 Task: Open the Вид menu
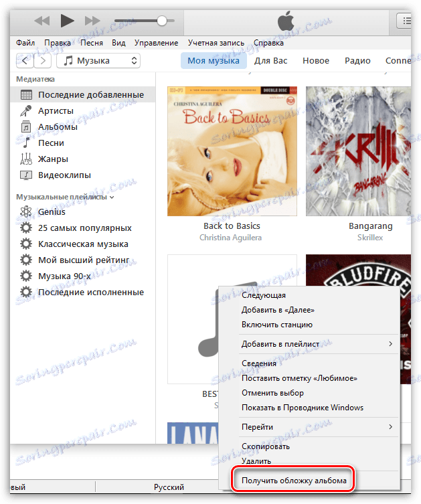pyautogui.click(x=118, y=43)
